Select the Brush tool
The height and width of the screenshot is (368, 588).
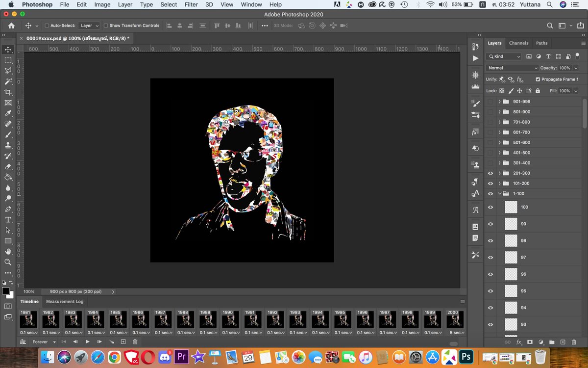pyautogui.click(x=8, y=134)
